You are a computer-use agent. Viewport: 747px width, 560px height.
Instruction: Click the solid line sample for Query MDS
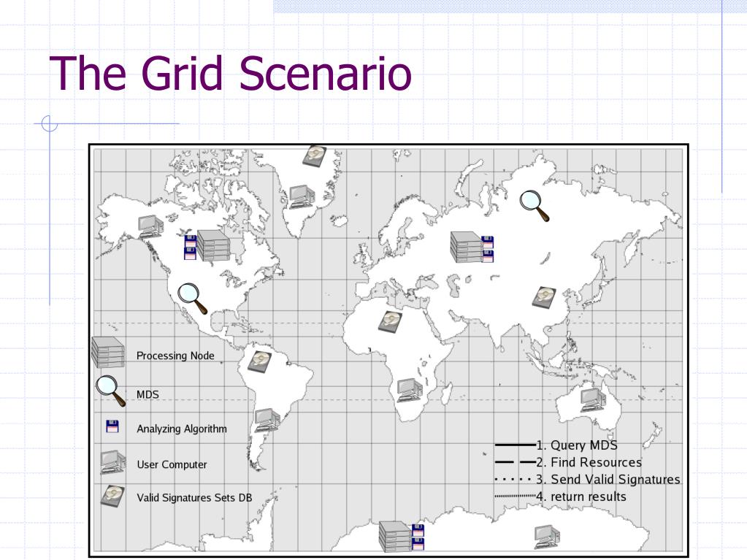click(x=516, y=445)
